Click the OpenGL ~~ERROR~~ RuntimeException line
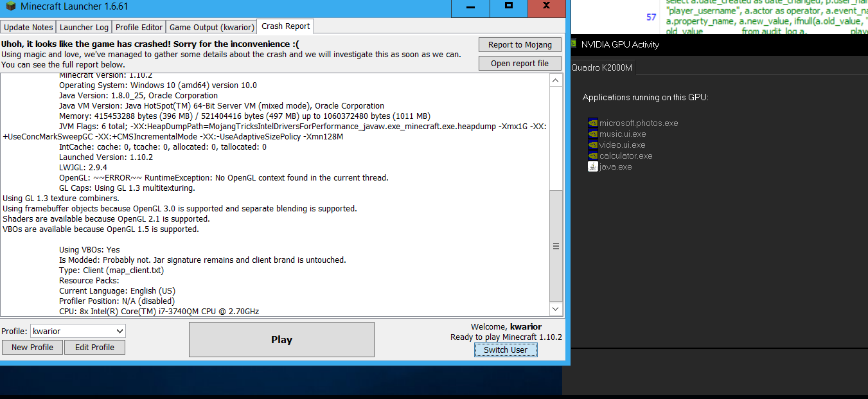The width and height of the screenshot is (868, 399). pyautogui.click(x=224, y=178)
